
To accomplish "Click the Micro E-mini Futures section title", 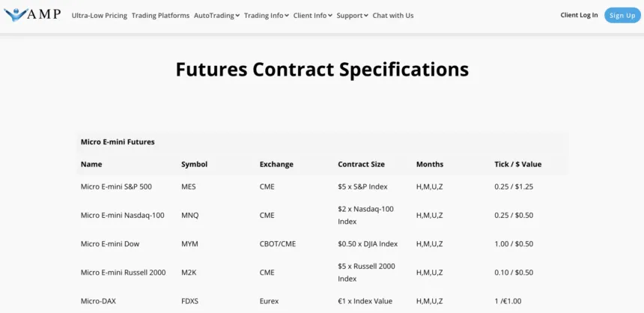I will [118, 142].
